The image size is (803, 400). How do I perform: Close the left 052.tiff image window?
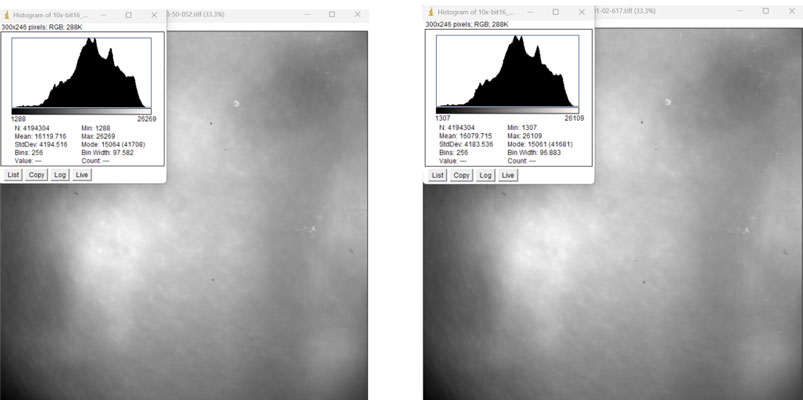[357, 14]
